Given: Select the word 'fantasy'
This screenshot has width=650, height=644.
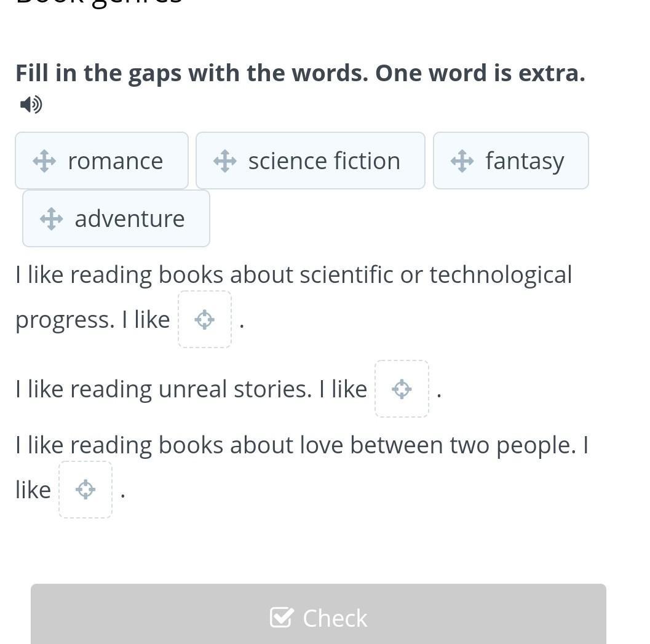Looking at the screenshot, I should click(x=525, y=162).
